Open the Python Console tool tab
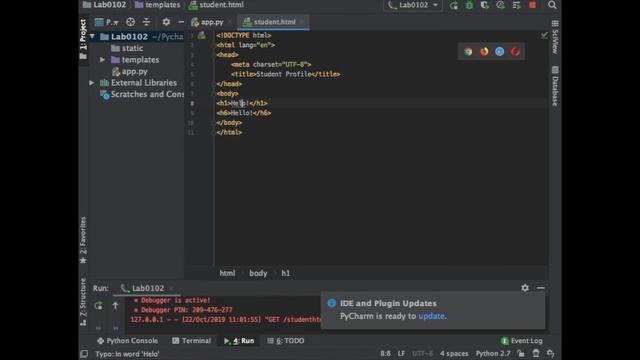Screen dimensions: 640x360 coord(127,340)
